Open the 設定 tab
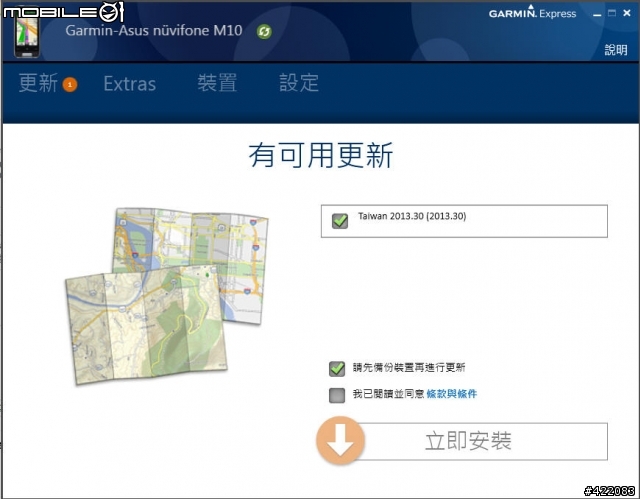Image resolution: width=640 pixels, height=499 pixels. point(299,83)
